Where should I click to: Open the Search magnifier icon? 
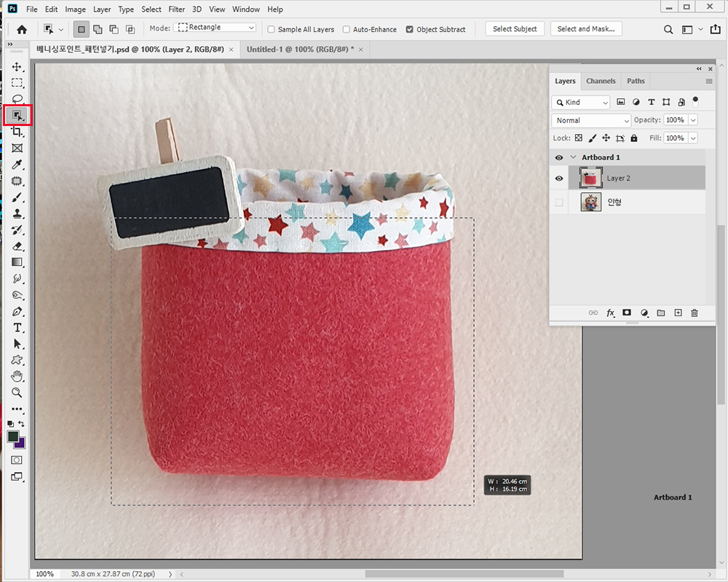(668, 29)
